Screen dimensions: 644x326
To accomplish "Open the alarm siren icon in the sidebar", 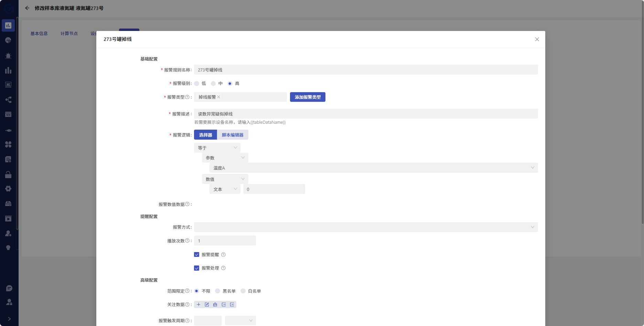I will (x=8, y=55).
